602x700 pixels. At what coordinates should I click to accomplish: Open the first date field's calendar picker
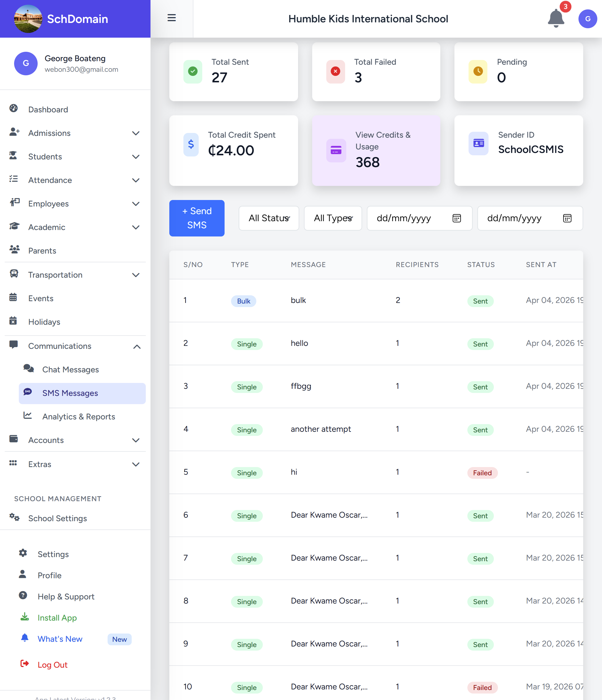tap(457, 218)
